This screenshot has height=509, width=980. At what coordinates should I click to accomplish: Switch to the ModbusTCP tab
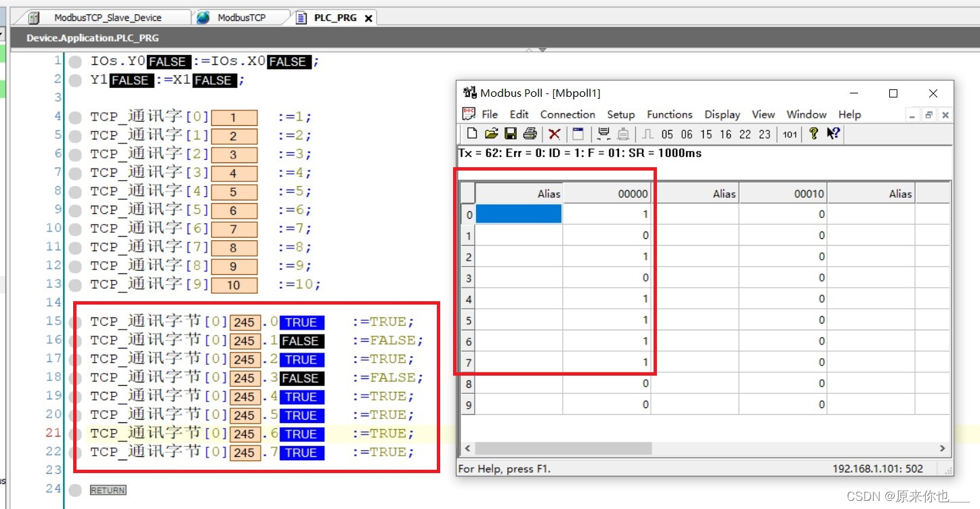pyautogui.click(x=240, y=18)
